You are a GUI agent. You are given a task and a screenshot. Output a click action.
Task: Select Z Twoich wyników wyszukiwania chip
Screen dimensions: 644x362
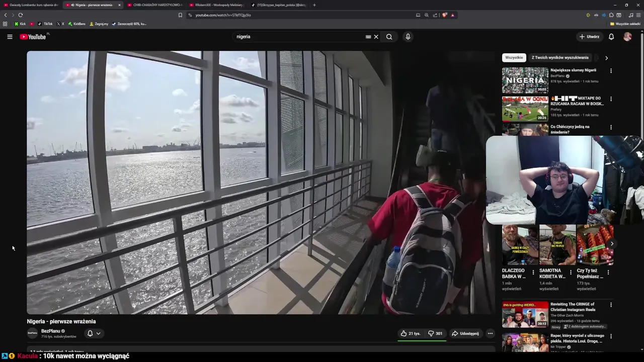pyautogui.click(x=560, y=58)
